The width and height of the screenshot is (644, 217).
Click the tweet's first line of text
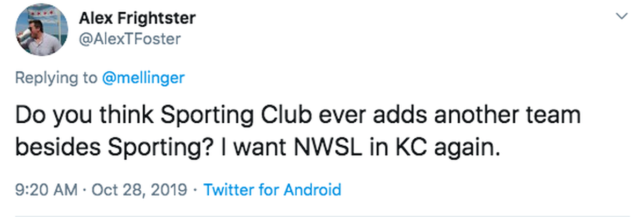click(298, 117)
